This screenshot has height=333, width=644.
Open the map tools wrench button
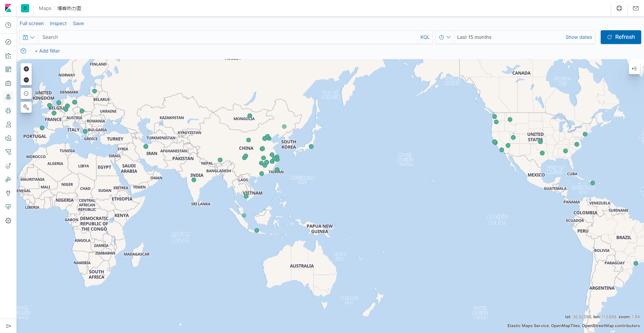(x=26, y=107)
